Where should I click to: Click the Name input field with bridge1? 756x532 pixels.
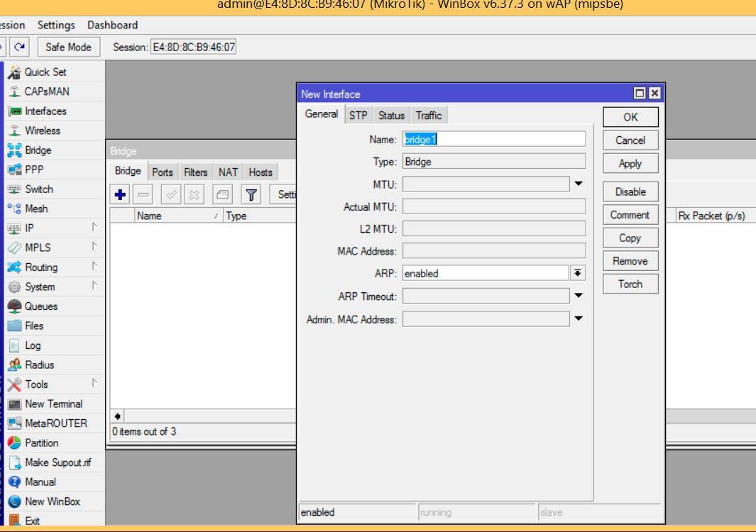[494, 139]
